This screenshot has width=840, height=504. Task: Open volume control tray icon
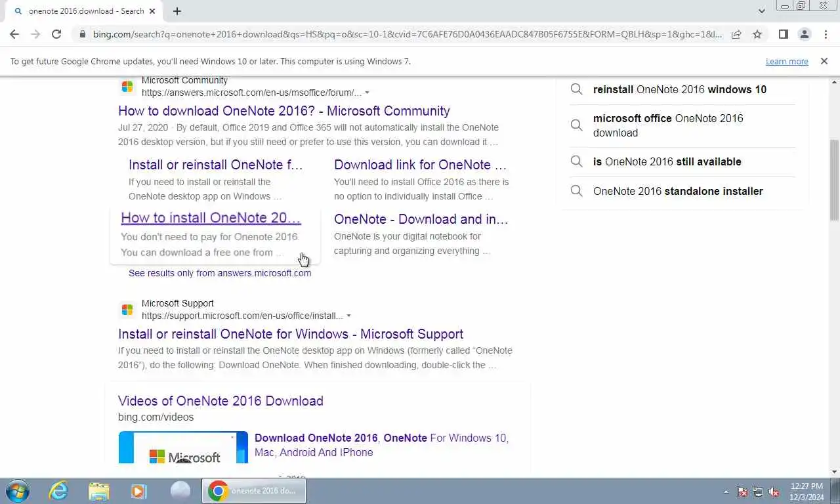tap(774, 492)
